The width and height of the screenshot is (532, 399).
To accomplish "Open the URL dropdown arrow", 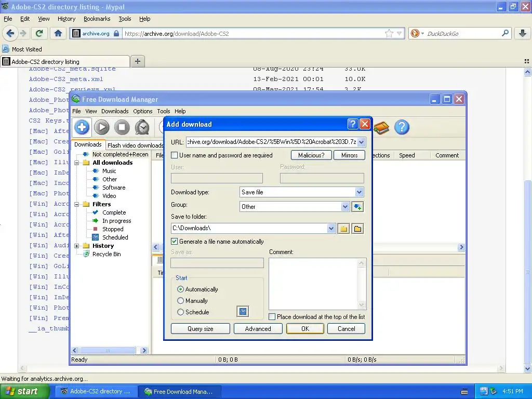I will tap(362, 142).
